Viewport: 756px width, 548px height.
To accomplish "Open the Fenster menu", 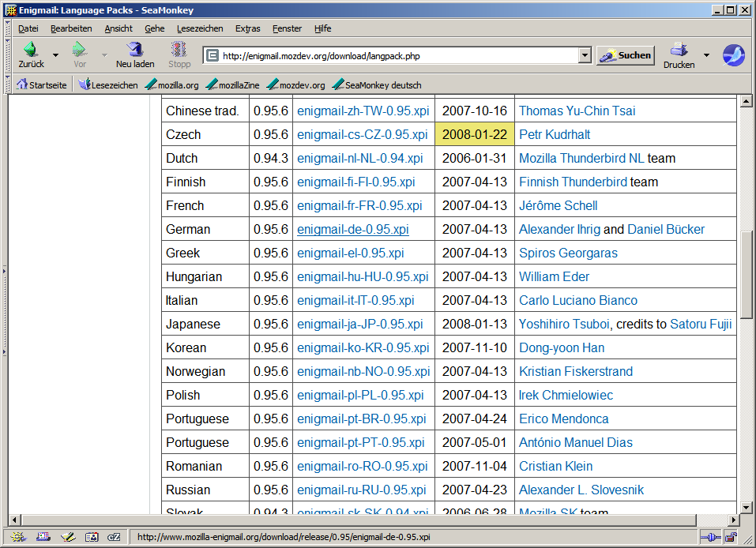I will [287, 28].
